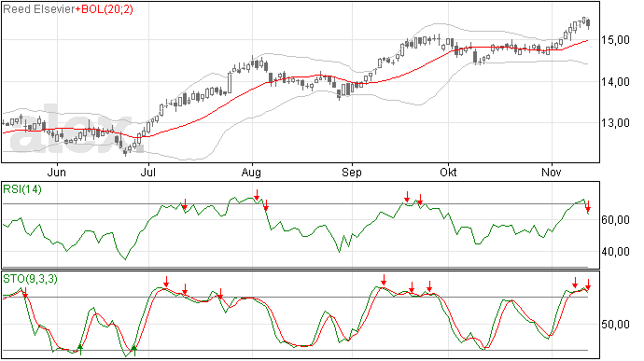Click the '40,00' RSI axis value
The image size is (644, 361).
615,251
